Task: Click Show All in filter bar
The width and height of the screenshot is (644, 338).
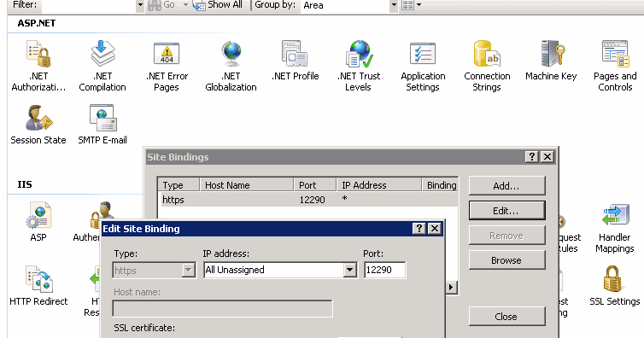Action: coord(217,5)
